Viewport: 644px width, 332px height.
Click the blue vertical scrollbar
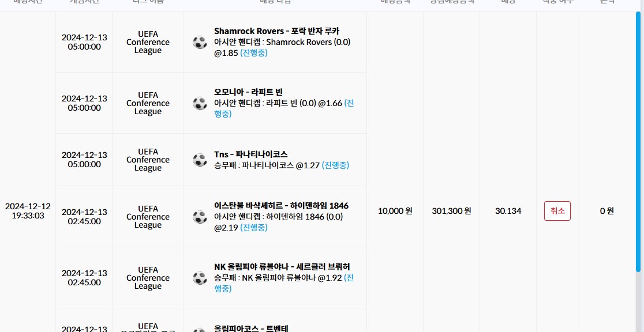[x=638, y=141]
